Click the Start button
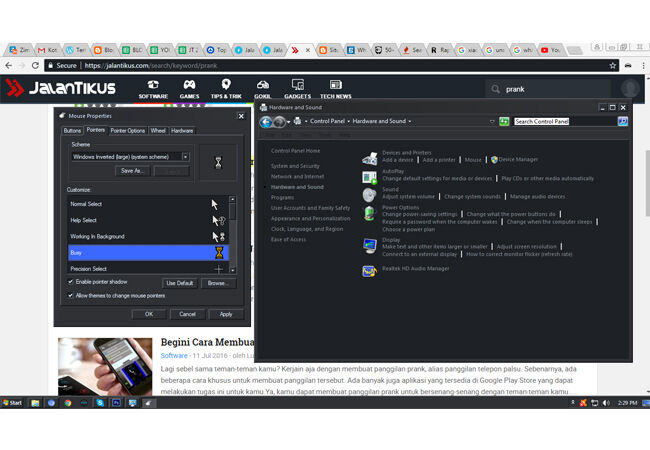This screenshot has height=450, width=650. pos(12,403)
